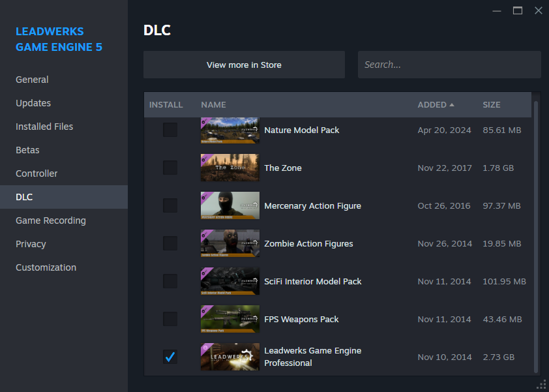Enable install checkbox for Nature Model Pack
The height and width of the screenshot is (392, 549).
[170, 130]
